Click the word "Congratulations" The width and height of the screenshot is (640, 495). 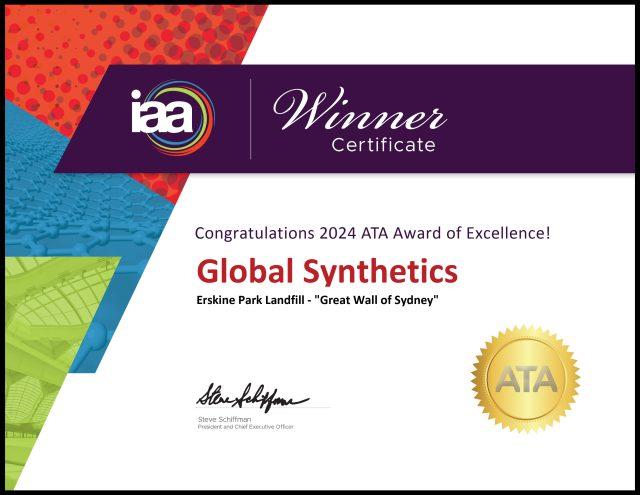(254, 234)
